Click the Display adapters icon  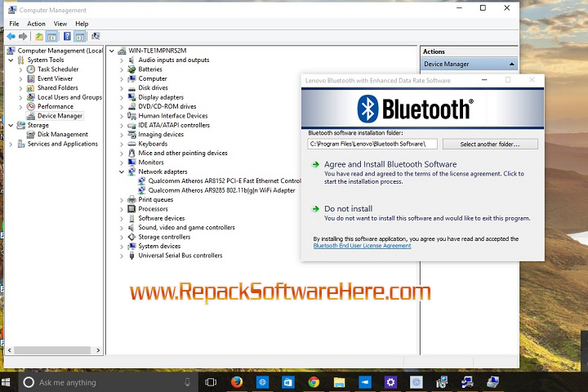click(131, 97)
